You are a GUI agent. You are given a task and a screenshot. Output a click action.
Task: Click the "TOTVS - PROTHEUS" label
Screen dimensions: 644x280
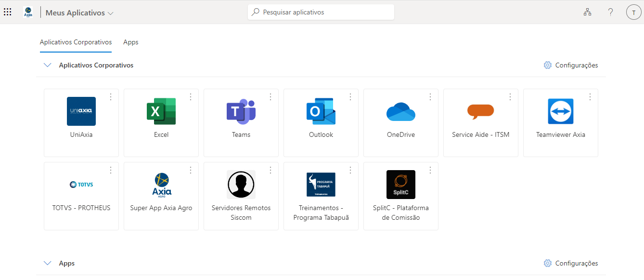(x=81, y=208)
